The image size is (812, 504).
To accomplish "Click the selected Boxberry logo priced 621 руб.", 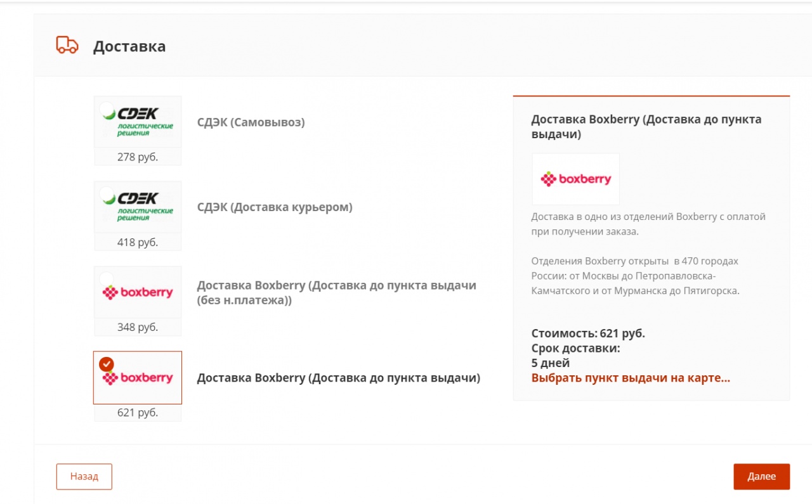I will point(138,378).
